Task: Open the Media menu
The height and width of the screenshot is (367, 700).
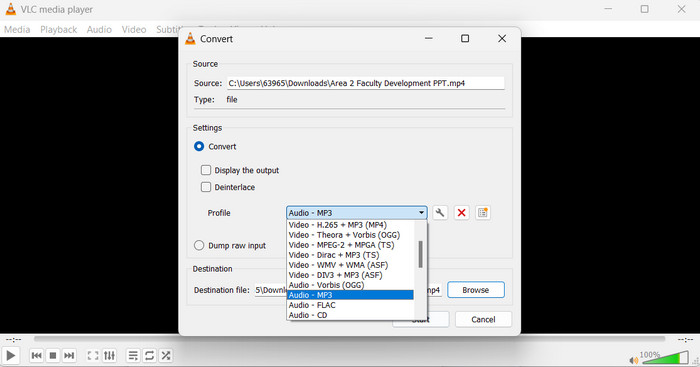Action: pyautogui.click(x=17, y=29)
